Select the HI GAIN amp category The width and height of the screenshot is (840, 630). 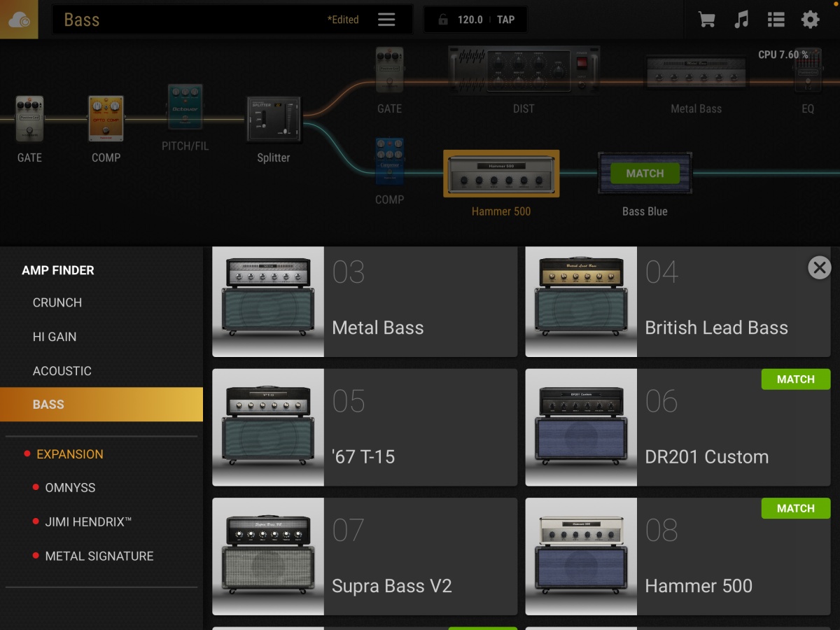pyautogui.click(x=55, y=337)
